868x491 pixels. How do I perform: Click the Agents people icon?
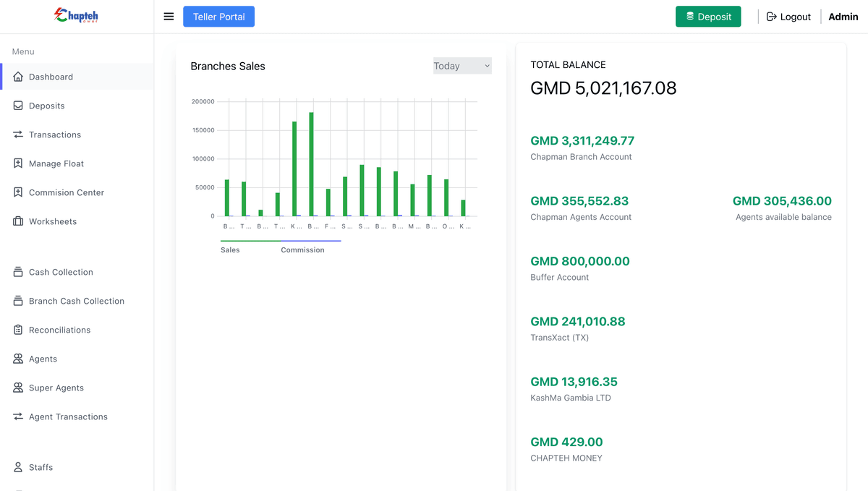tap(18, 359)
